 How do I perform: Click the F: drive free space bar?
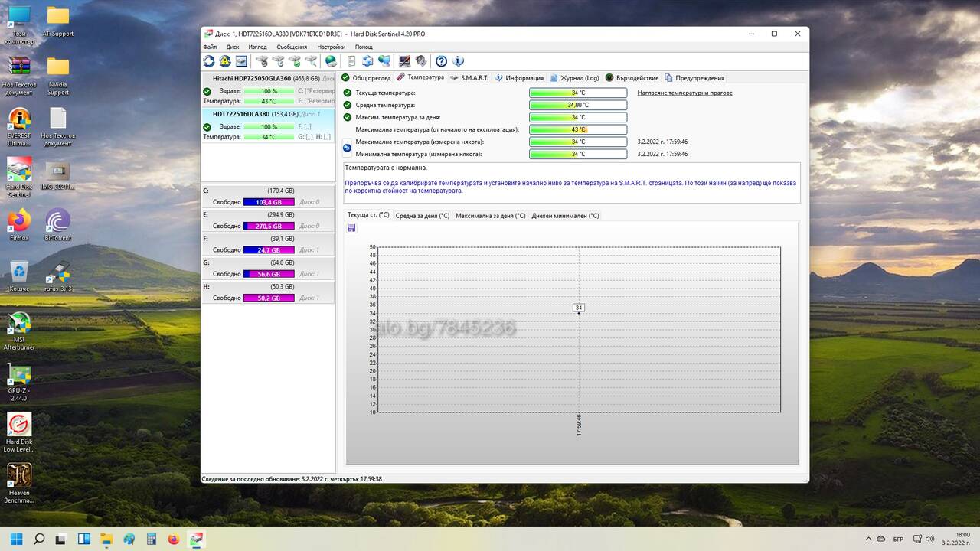(269, 250)
